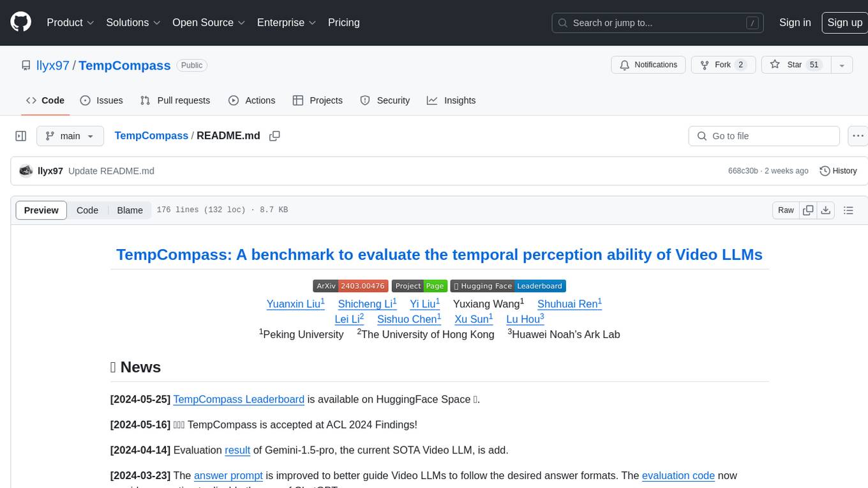The width and height of the screenshot is (868, 488).
Task: Open the TempCompass repository link
Action: (x=124, y=65)
